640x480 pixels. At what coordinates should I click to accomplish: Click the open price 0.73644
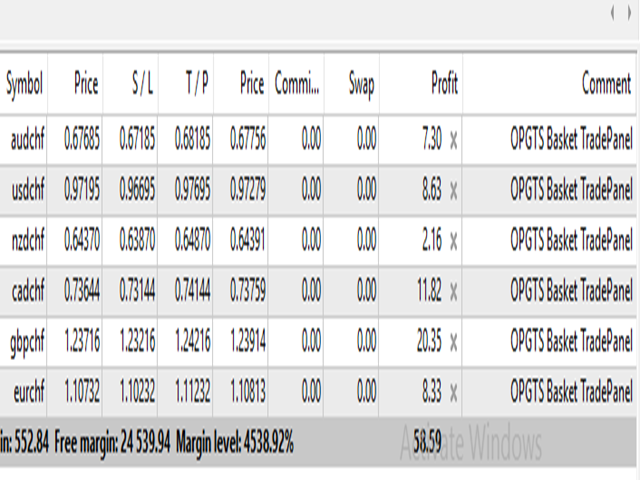(82, 290)
